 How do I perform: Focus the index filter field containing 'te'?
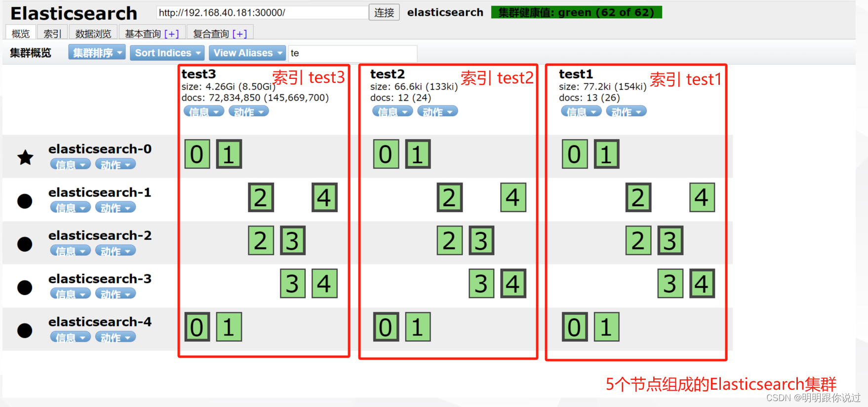pyautogui.click(x=353, y=53)
